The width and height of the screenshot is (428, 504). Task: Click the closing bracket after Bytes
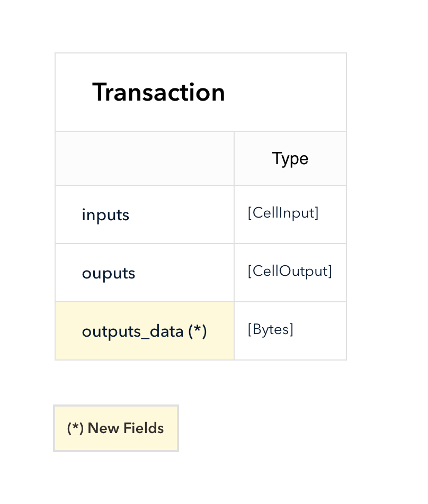tap(291, 329)
